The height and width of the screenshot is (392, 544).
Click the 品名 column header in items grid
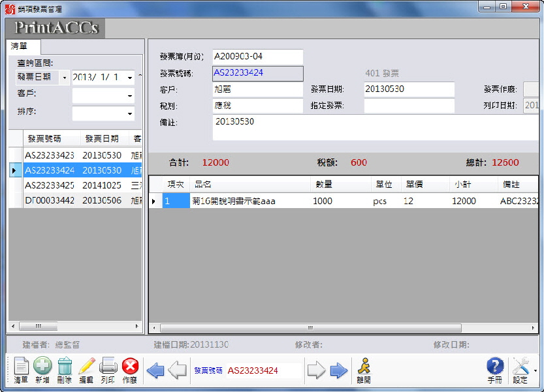pos(202,185)
